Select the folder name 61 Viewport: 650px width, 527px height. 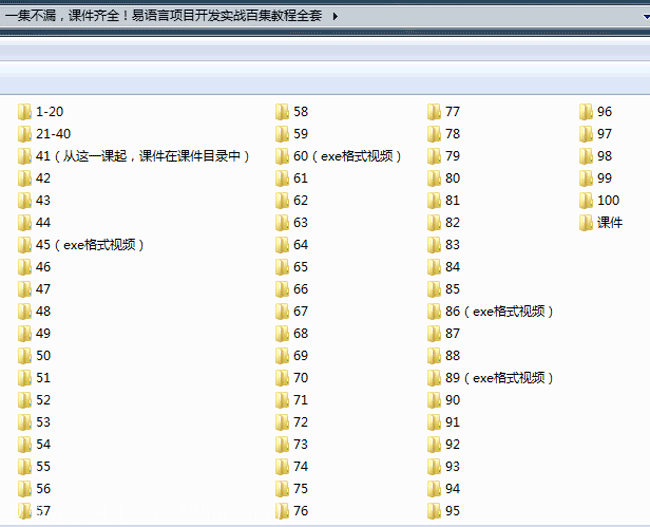(x=301, y=178)
